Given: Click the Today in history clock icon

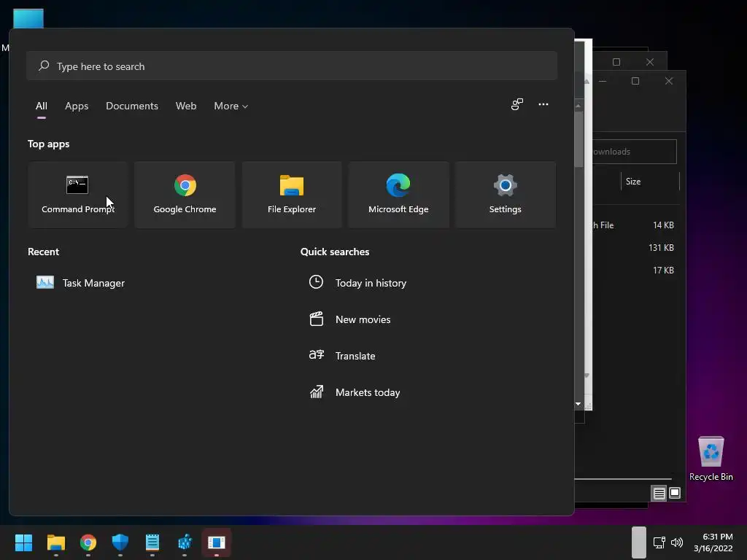Looking at the screenshot, I should click(x=316, y=282).
